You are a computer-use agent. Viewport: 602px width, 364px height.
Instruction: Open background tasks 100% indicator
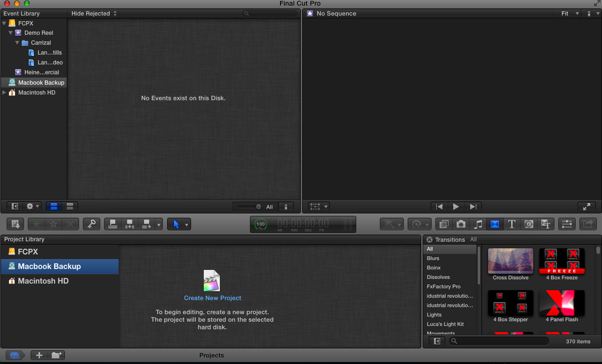click(x=260, y=224)
